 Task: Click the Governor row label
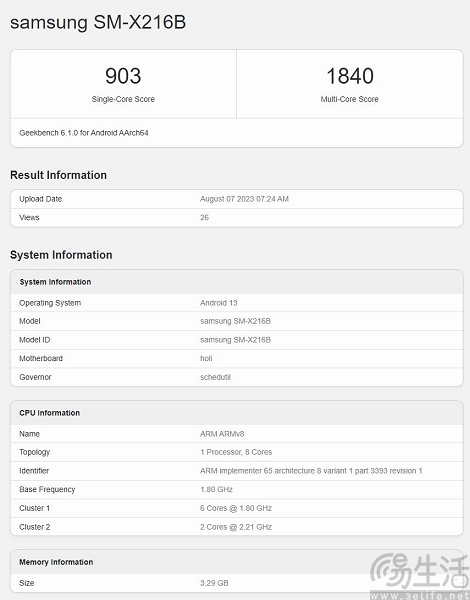coord(35,377)
